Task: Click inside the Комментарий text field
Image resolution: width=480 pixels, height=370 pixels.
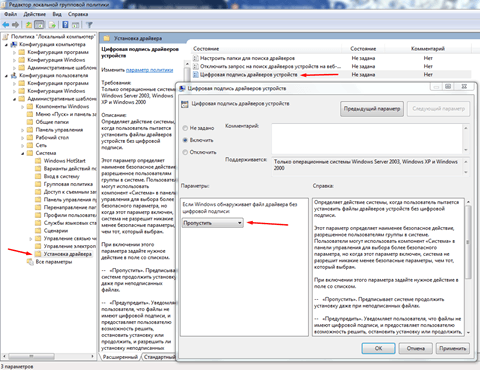Action: coord(367,139)
